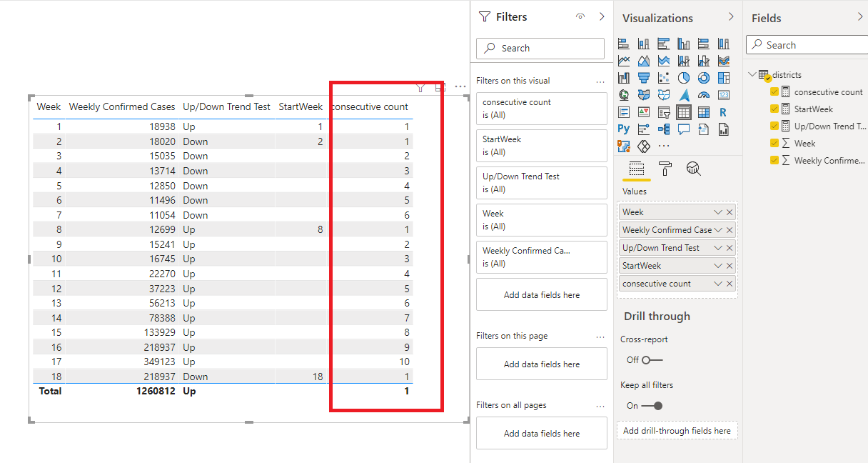Select the Funnel chart visual
The image size is (868, 463).
(x=644, y=78)
